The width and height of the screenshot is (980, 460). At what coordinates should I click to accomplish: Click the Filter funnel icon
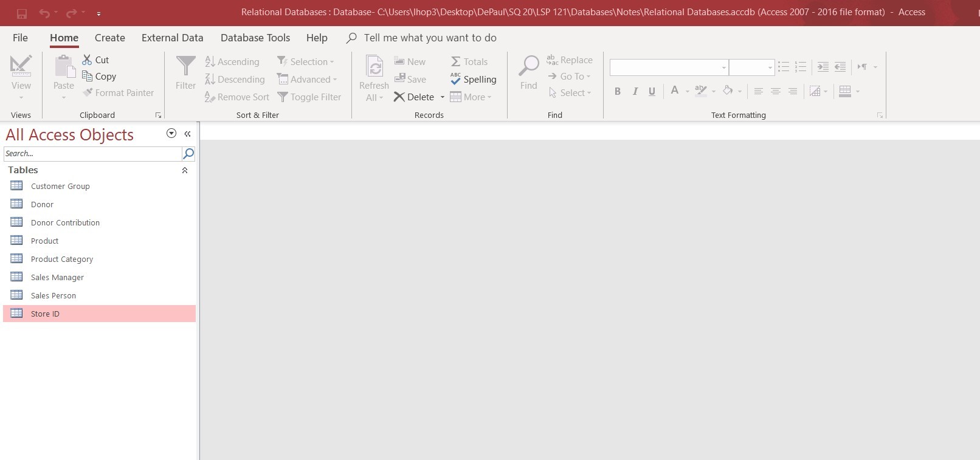tap(185, 66)
